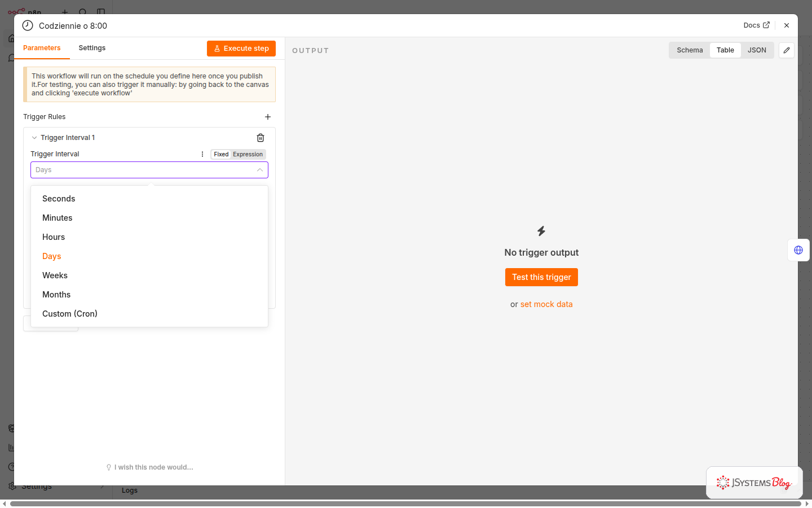The image size is (812, 508).
Task: Click the Test this trigger button
Action: 541,277
